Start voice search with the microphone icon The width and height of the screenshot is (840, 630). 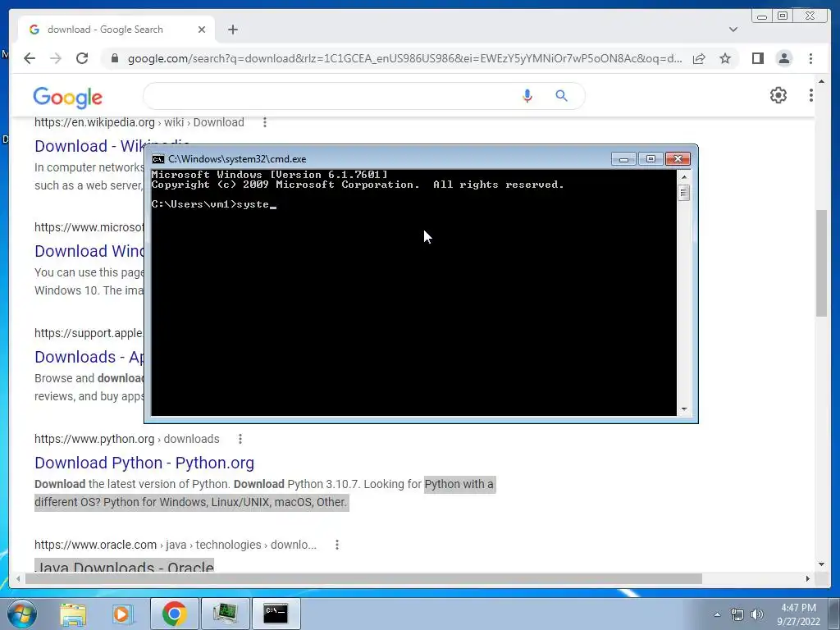coord(527,96)
